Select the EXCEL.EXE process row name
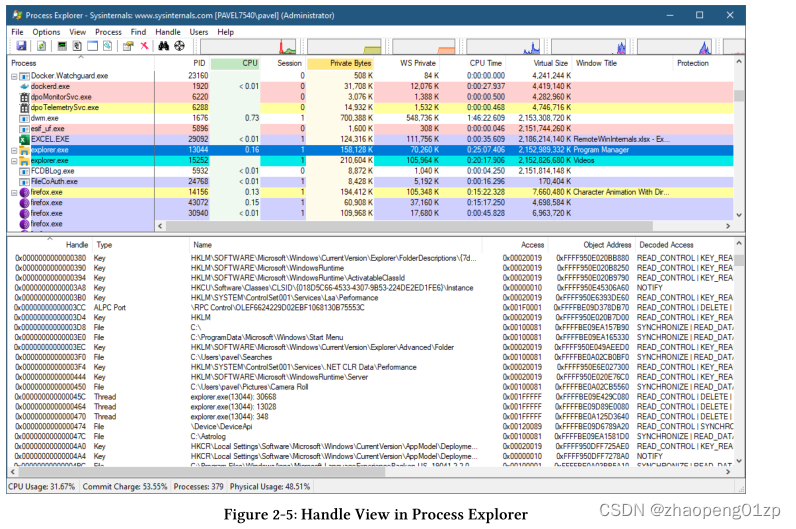796x529 pixels. click(50, 139)
